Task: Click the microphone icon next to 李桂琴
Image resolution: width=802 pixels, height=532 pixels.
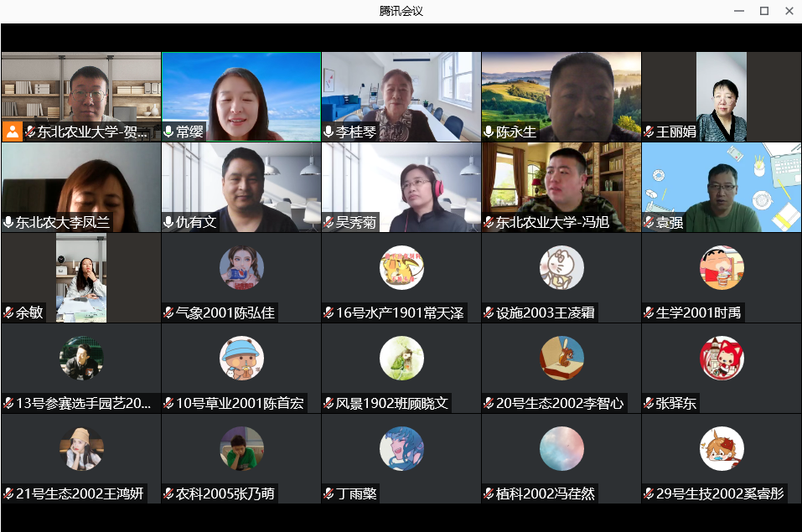Action: point(329,132)
